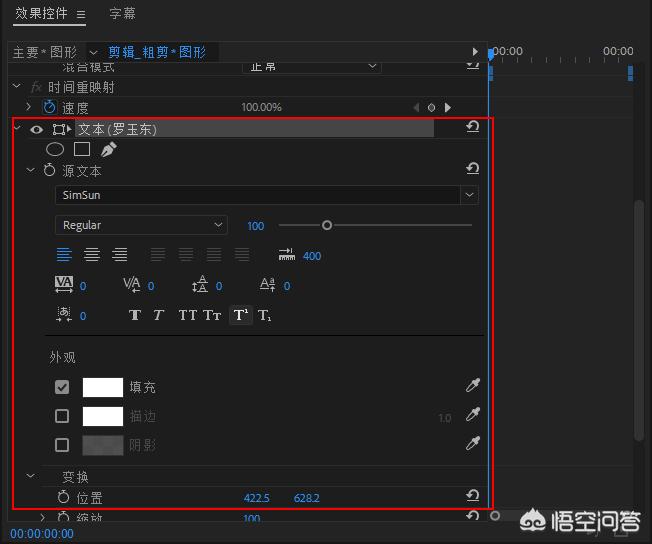Expand the 速度 property
The image size is (652, 544).
coord(28,107)
